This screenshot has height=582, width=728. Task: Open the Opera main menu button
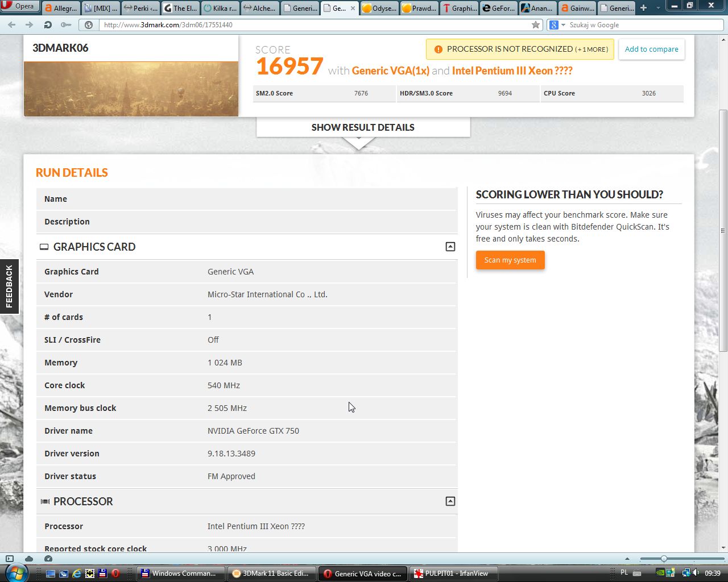click(20, 6)
